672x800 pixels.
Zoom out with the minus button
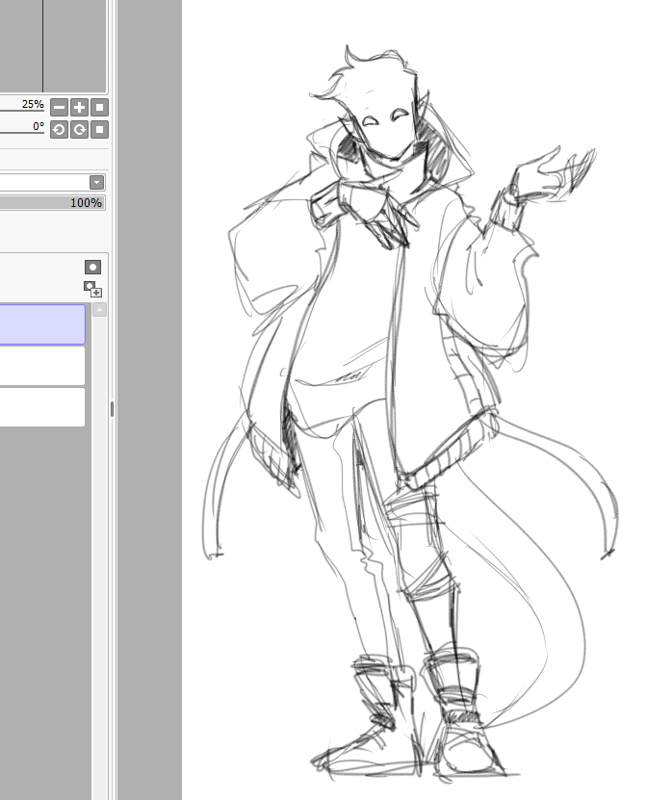[x=59, y=108]
